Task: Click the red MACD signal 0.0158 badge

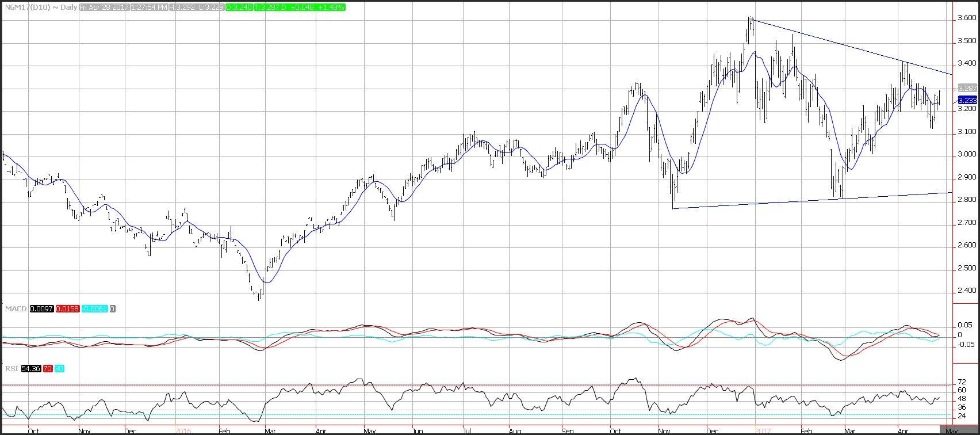Action: coord(68,309)
